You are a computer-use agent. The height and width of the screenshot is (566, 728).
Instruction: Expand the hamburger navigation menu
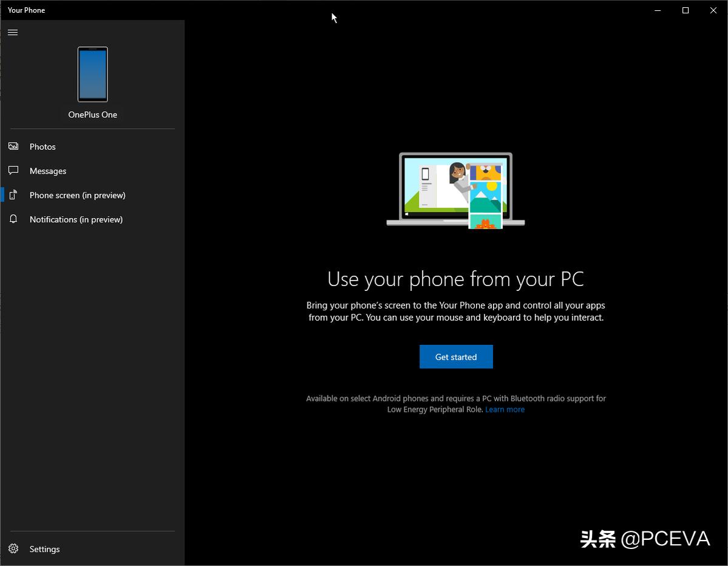(x=13, y=32)
